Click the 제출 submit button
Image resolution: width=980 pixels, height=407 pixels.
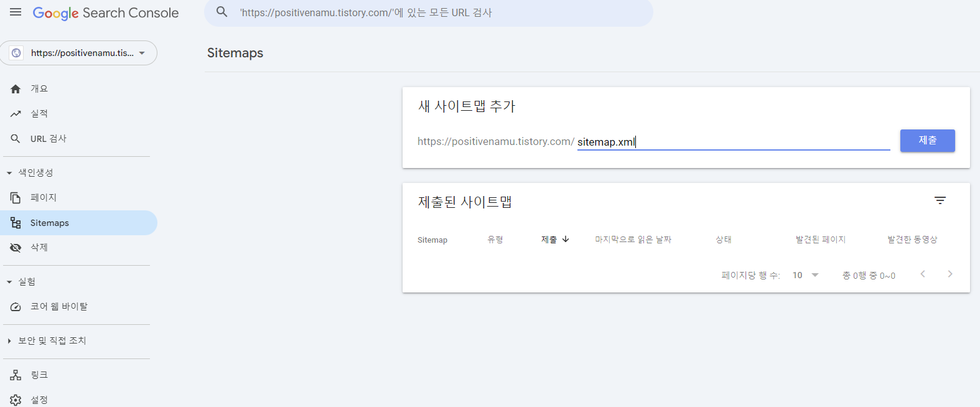point(927,141)
